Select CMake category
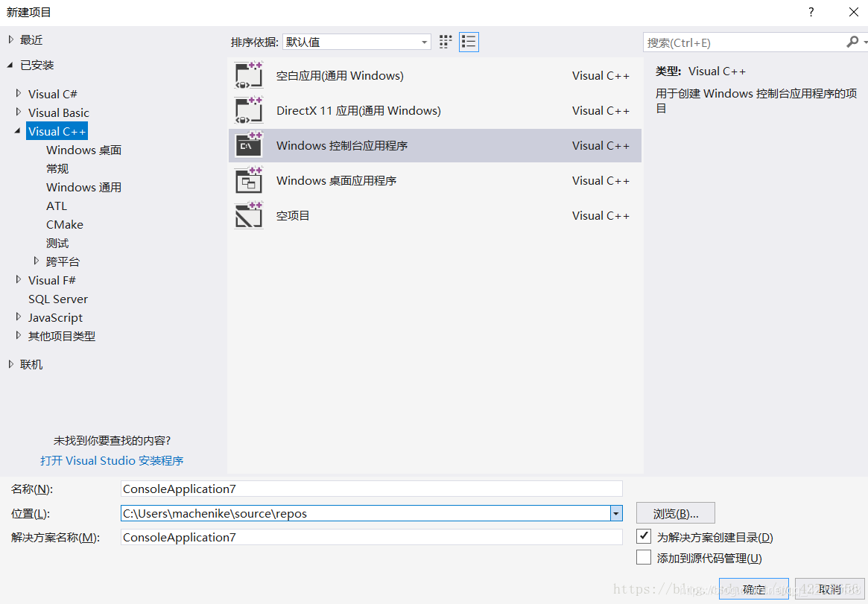The width and height of the screenshot is (868, 604). coord(65,225)
